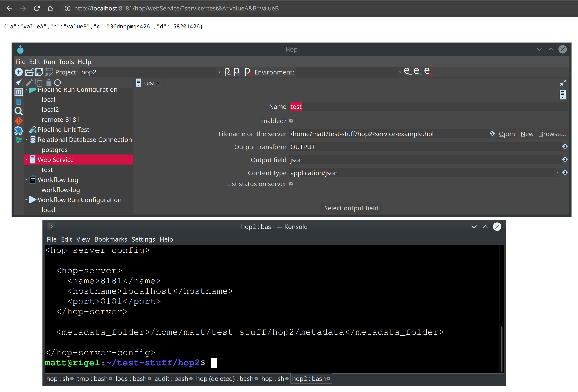The image size is (578, 392).
Task: Click the Konsole vertical scrollbar
Action: (501, 348)
